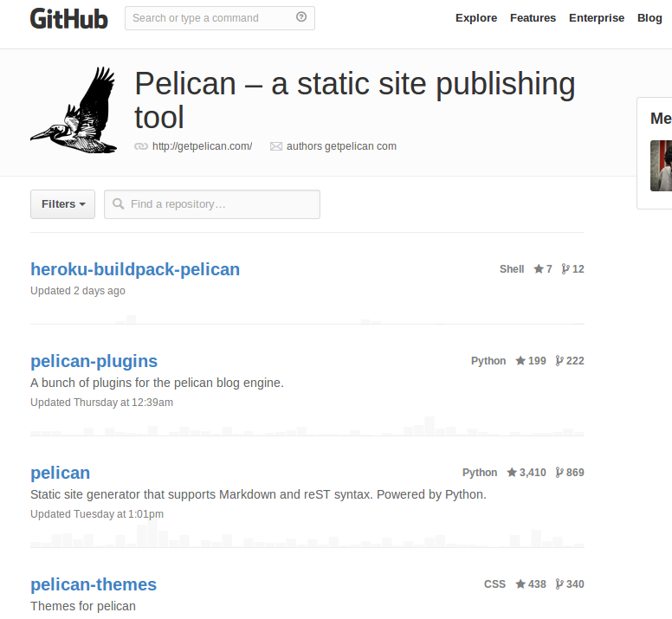Viewport: 672px width, 619px height.
Task: Click Updated Thursday at 12:39am text
Action: tap(101, 403)
